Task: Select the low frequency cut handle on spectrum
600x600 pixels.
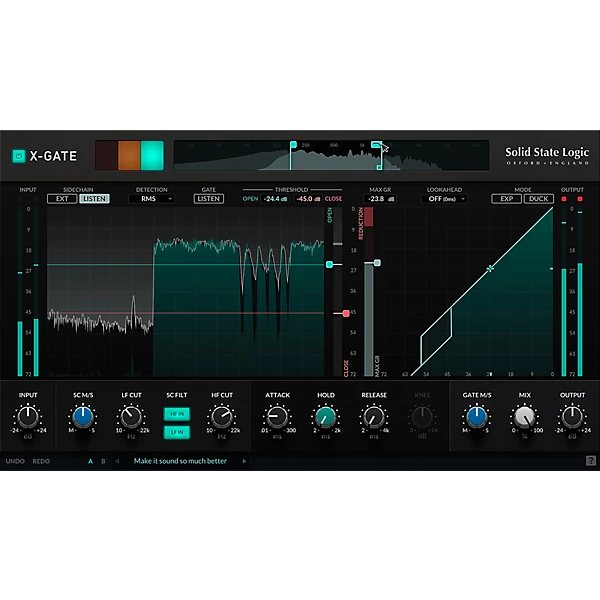Action: point(293,144)
